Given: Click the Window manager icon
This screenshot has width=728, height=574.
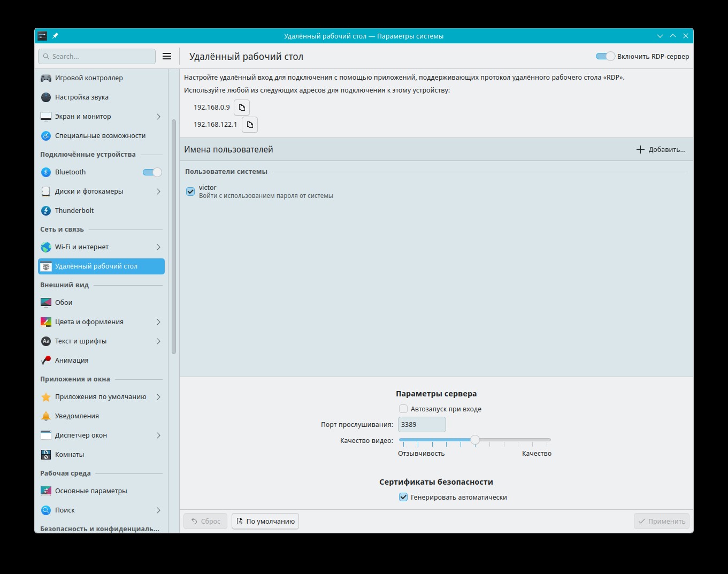Looking at the screenshot, I should [46, 435].
